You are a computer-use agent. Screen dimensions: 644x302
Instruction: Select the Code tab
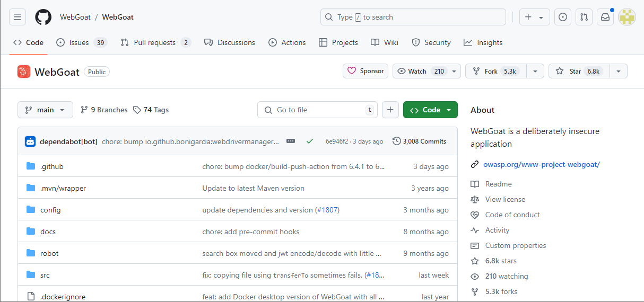[29, 42]
